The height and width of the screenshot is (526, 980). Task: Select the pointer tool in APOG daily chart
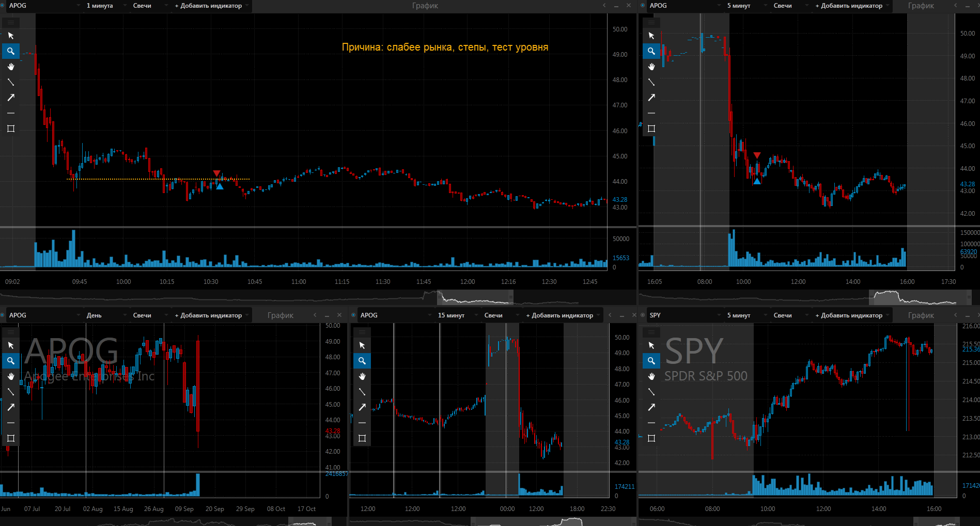pyautogui.click(x=10, y=345)
